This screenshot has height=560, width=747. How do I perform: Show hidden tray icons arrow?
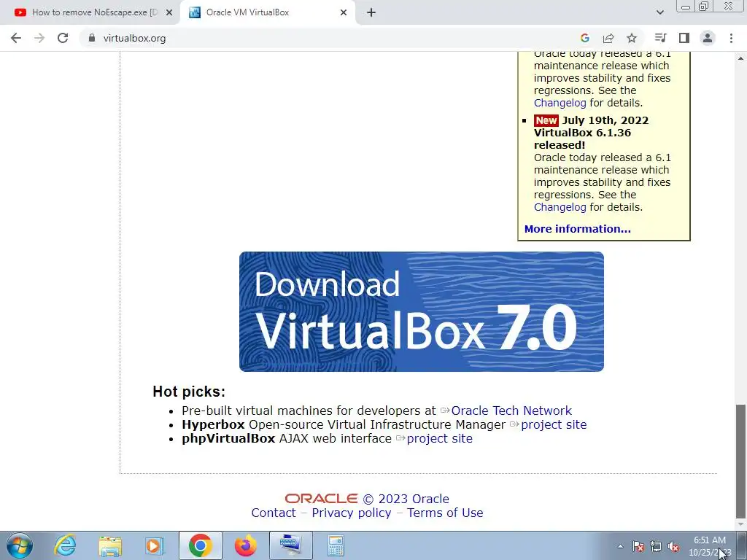coord(620,547)
